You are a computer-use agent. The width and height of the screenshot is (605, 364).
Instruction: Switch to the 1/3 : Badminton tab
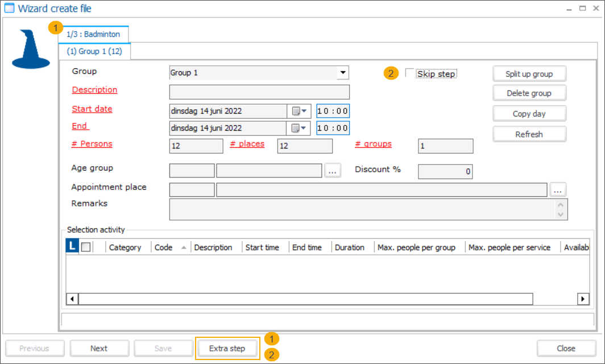pos(94,34)
